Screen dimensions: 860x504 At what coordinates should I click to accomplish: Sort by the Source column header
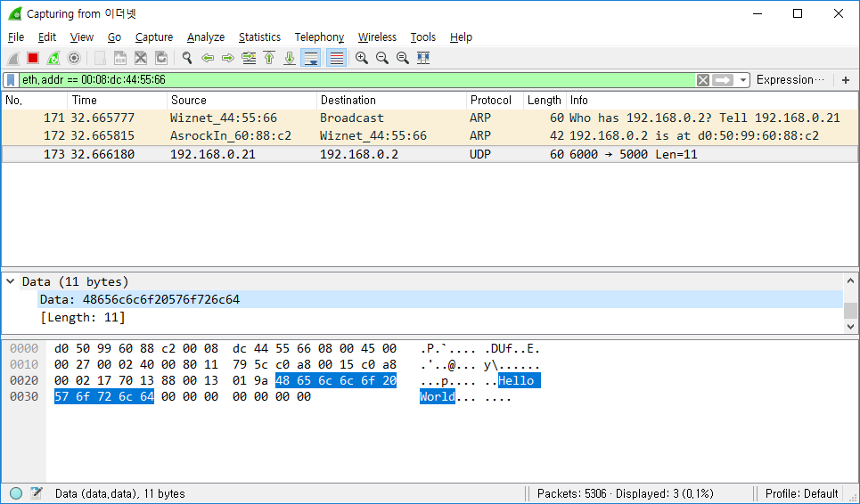pyautogui.click(x=242, y=101)
